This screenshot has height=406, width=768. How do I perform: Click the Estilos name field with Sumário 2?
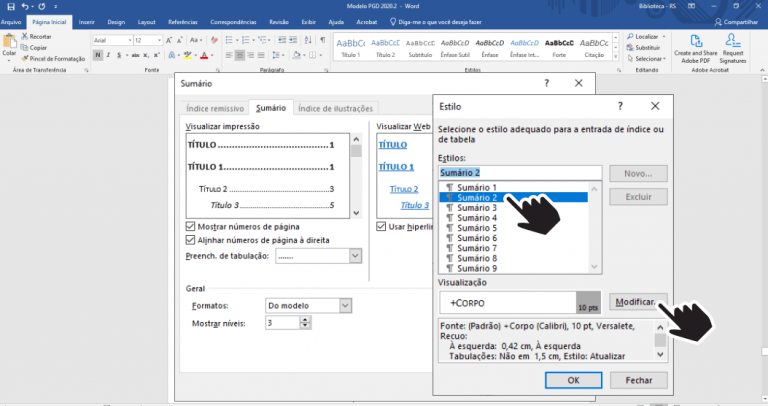coord(520,172)
